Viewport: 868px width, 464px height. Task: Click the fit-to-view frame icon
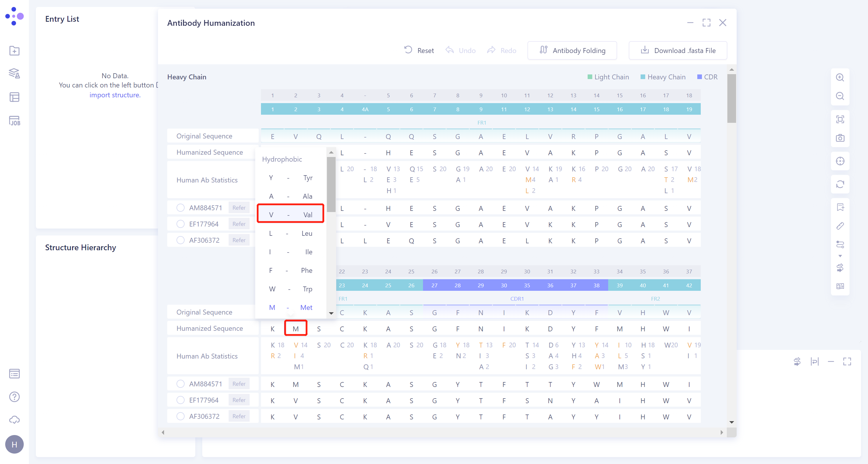(x=840, y=119)
